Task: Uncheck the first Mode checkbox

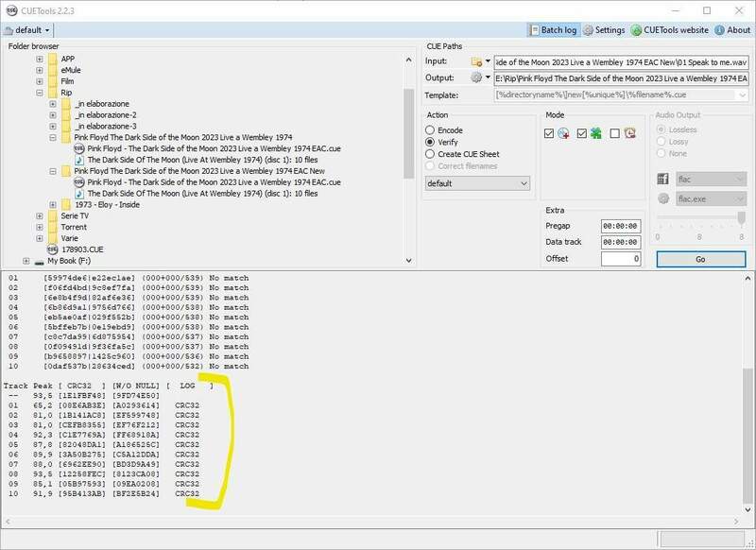Action: click(550, 134)
